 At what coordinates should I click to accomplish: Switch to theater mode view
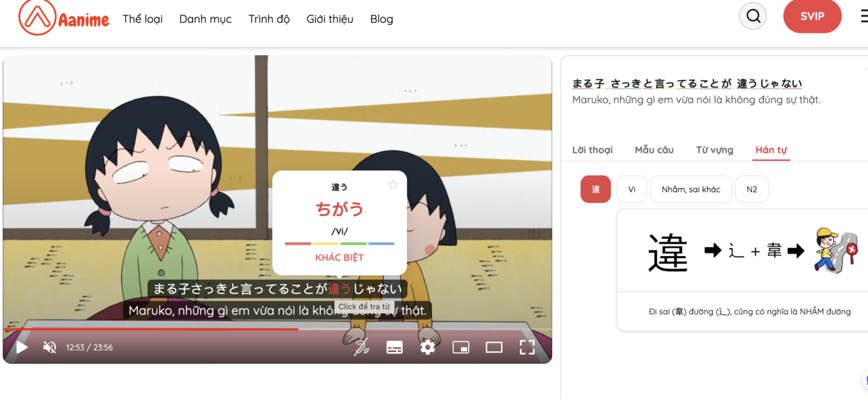494,347
